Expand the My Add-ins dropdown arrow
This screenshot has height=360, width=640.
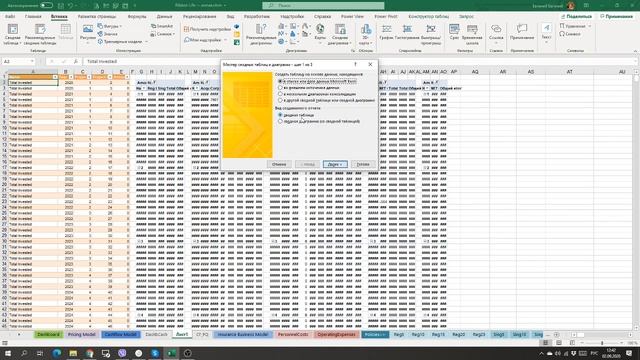pos(225,40)
